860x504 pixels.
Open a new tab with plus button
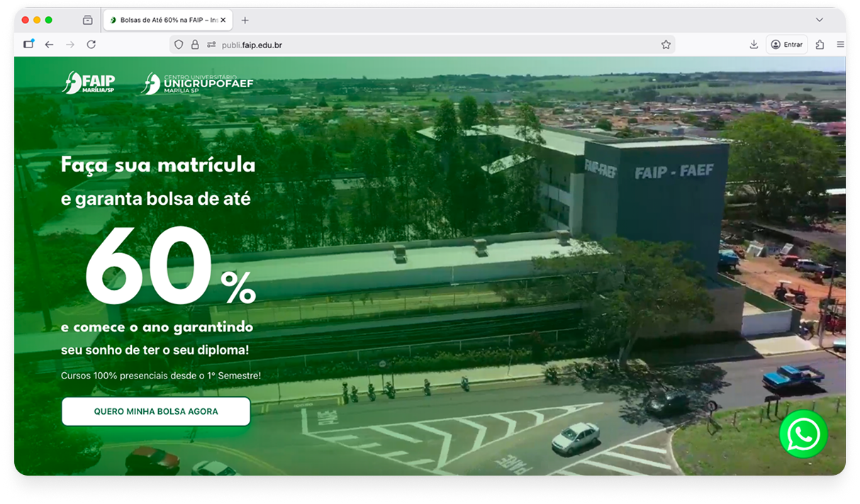[245, 21]
